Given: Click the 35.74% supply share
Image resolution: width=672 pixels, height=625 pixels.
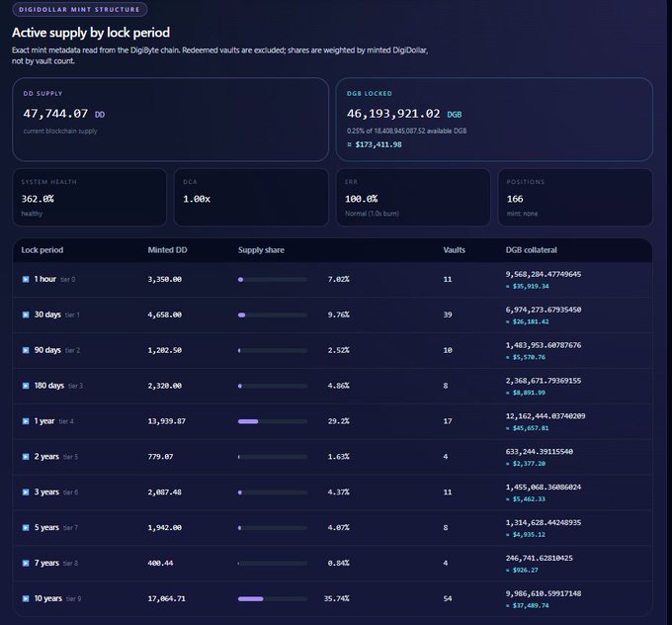Looking at the screenshot, I should coord(336,598).
